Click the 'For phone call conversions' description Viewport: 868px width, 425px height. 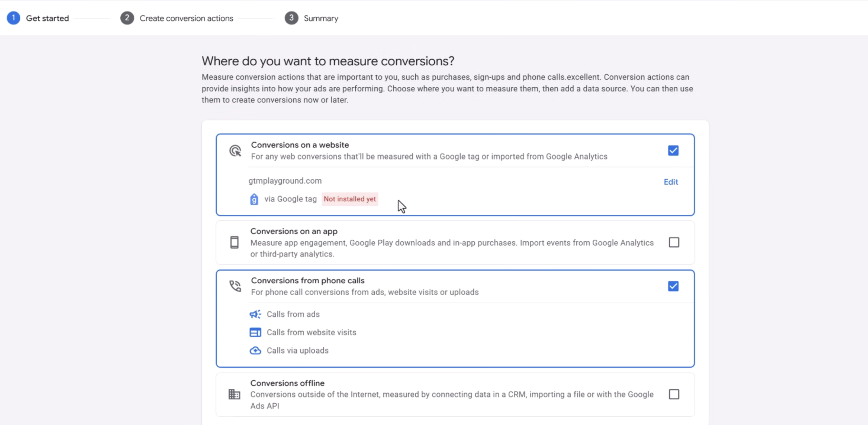point(365,292)
